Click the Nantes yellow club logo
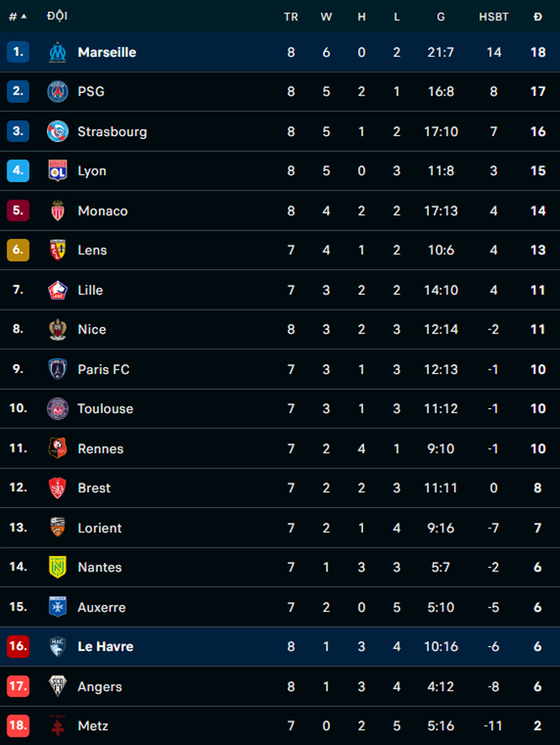Screen dimensions: 560x745 tap(58, 567)
